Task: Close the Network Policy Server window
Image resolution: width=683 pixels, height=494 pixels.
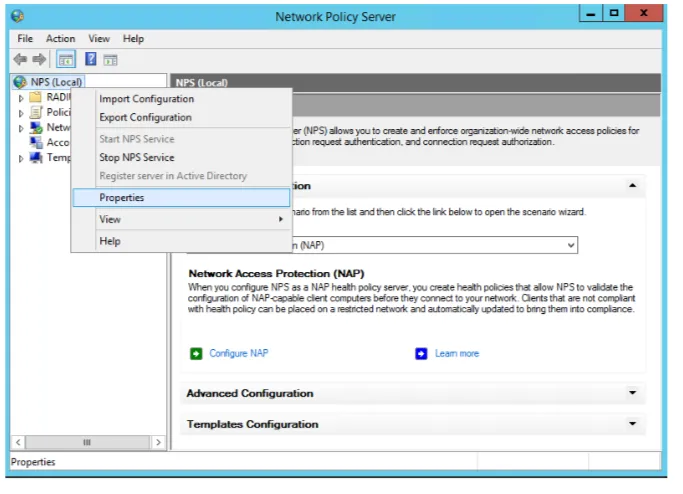Action: [x=643, y=14]
